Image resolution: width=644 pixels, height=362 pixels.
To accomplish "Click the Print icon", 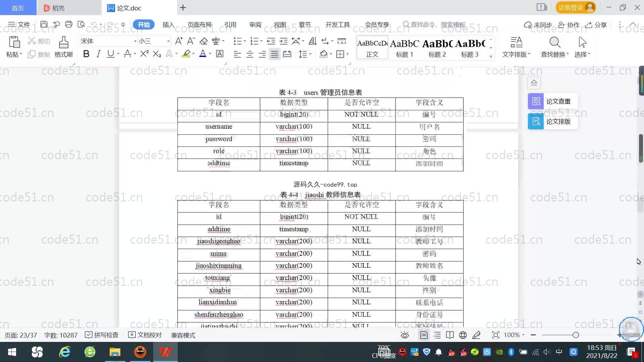I will [x=69, y=24].
